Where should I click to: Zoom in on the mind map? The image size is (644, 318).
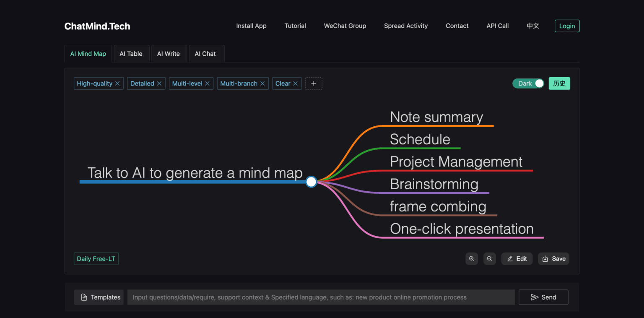point(472,259)
